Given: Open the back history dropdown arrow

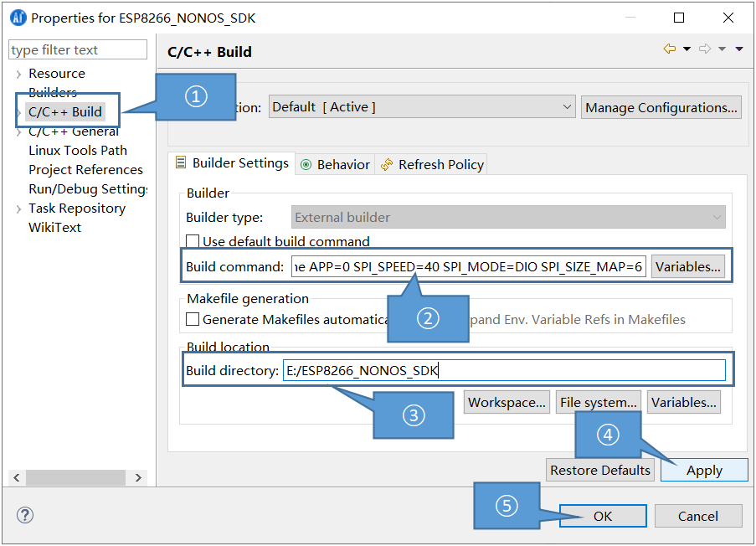Looking at the screenshot, I should (687, 49).
